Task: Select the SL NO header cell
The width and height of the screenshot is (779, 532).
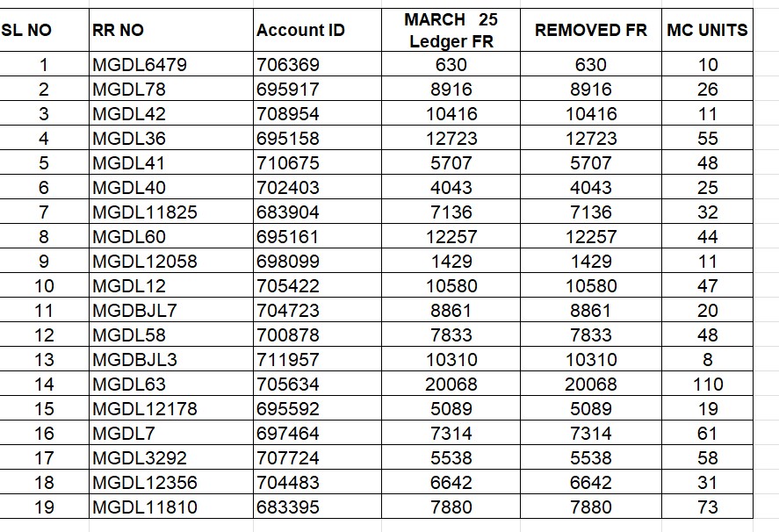Action: tap(44, 30)
